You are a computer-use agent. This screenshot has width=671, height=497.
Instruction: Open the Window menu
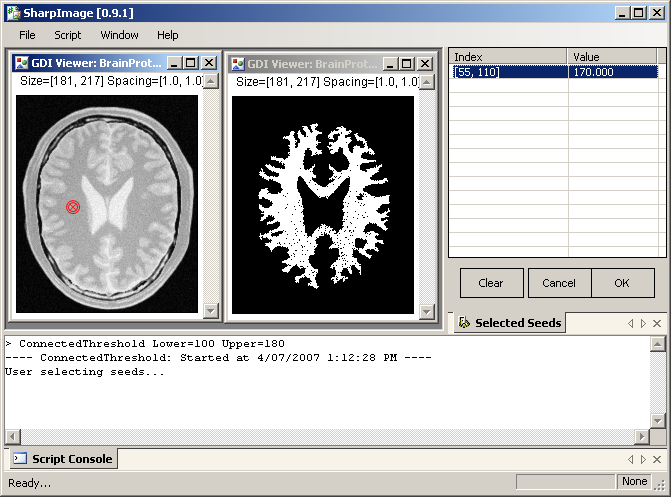119,35
